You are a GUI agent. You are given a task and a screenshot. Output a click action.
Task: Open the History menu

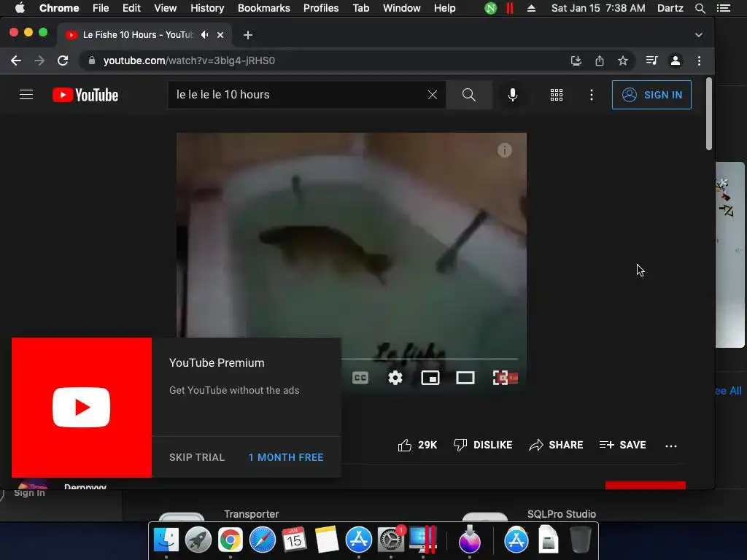click(207, 8)
